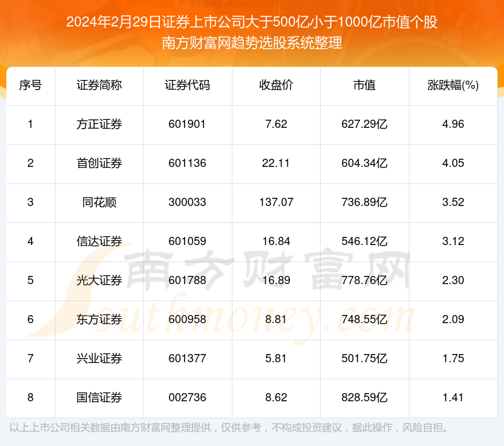Click closing price 5.81
504x446 pixels.
(276, 358)
